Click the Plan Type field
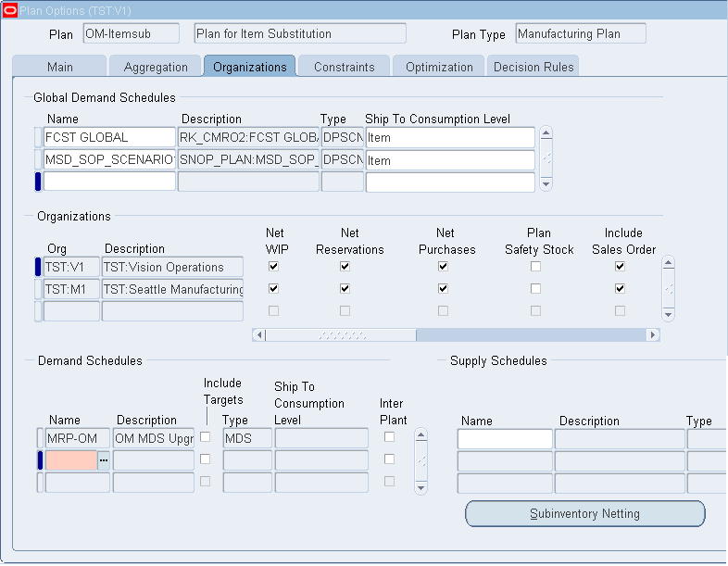This screenshot has width=728, height=566. [x=581, y=33]
